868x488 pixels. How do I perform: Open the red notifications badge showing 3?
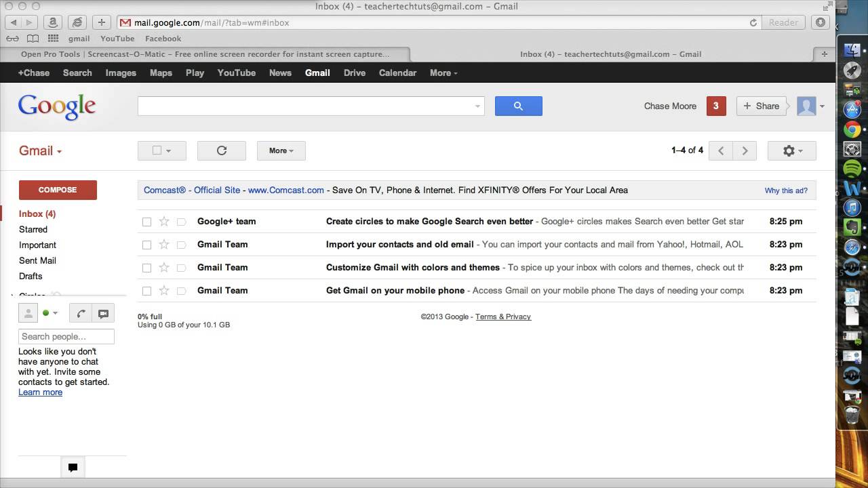tap(715, 106)
